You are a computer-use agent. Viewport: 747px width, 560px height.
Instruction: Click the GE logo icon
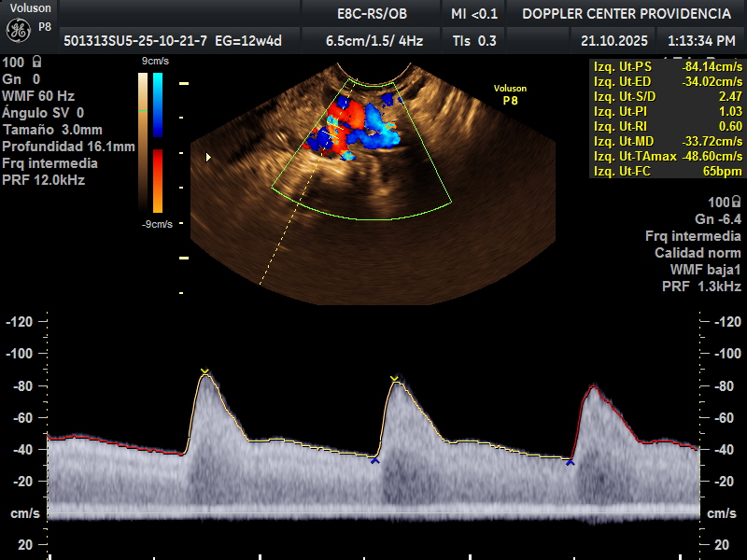pyautogui.click(x=19, y=30)
